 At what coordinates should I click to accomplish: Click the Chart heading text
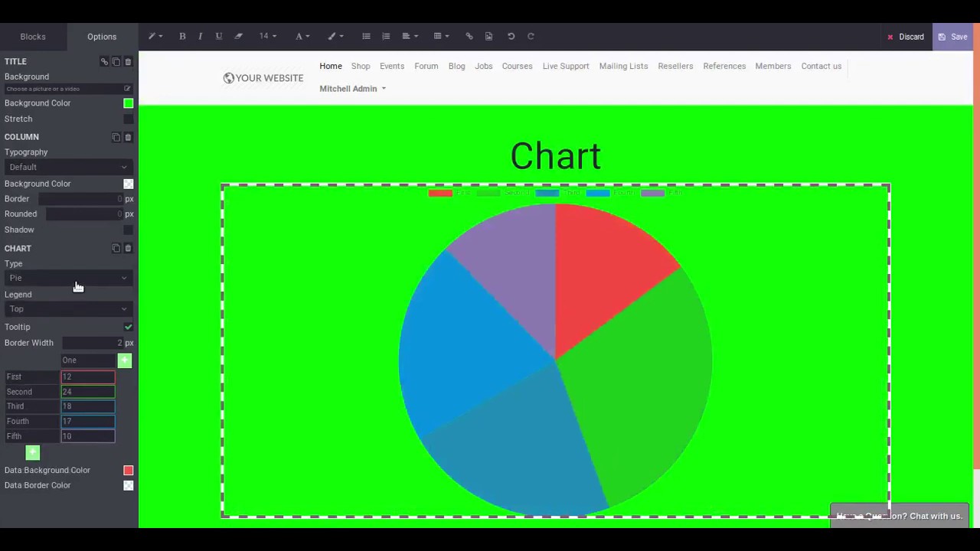(x=556, y=156)
